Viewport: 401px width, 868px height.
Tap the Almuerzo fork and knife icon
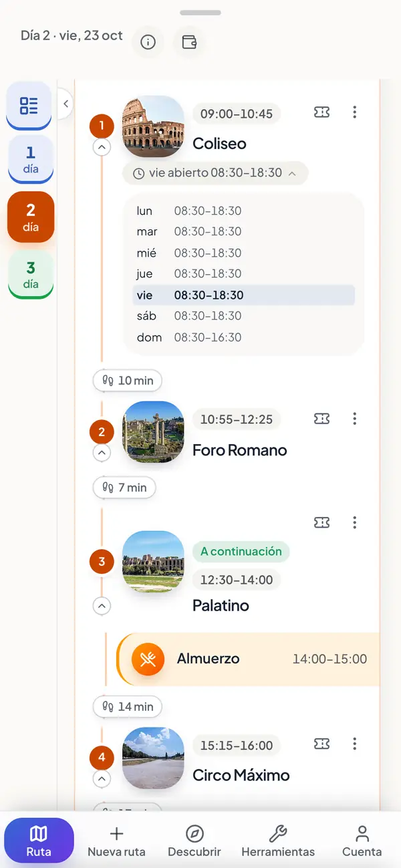coord(148,659)
